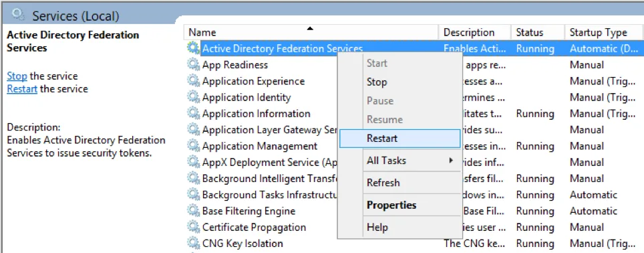Select the App Readiness service row
This screenshot has width=644, height=253.
tap(235, 64)
